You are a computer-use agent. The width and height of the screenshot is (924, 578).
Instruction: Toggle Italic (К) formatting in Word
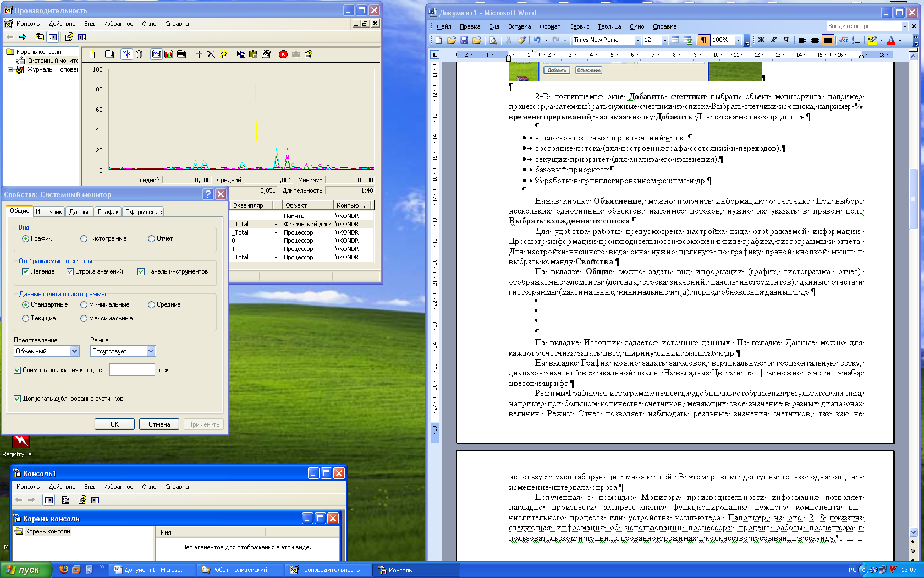point(774,40)
